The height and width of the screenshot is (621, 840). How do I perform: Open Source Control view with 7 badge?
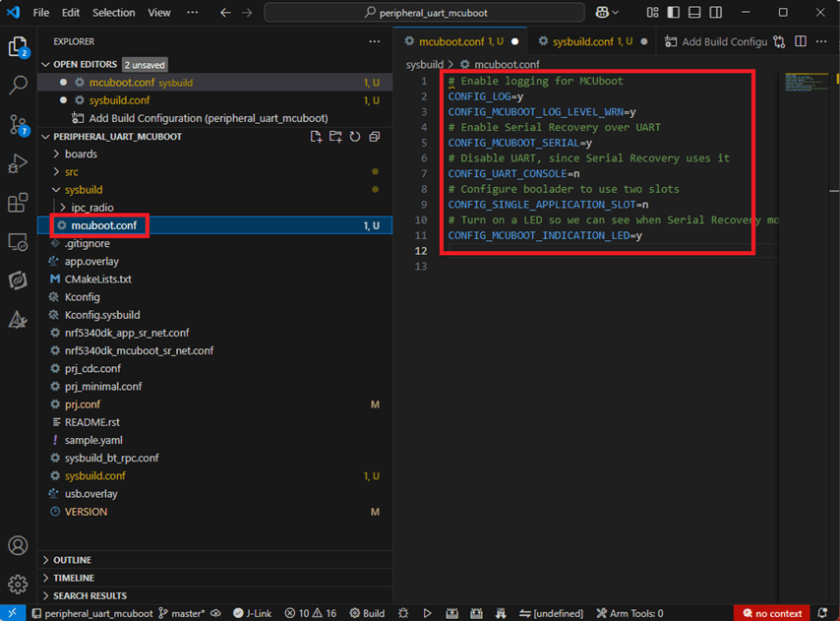(18, 125)
